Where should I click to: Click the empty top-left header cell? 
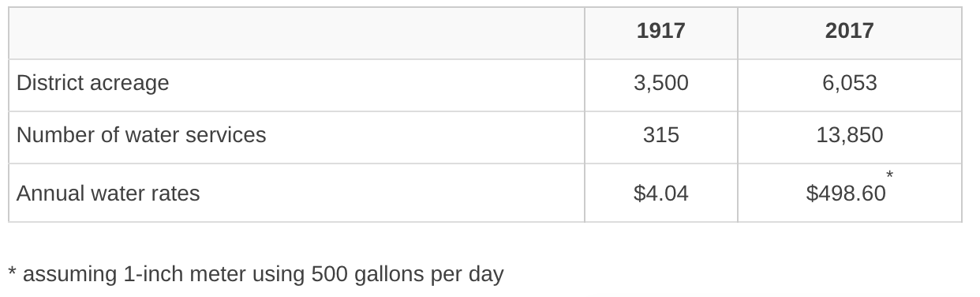(x=297, y=33)
